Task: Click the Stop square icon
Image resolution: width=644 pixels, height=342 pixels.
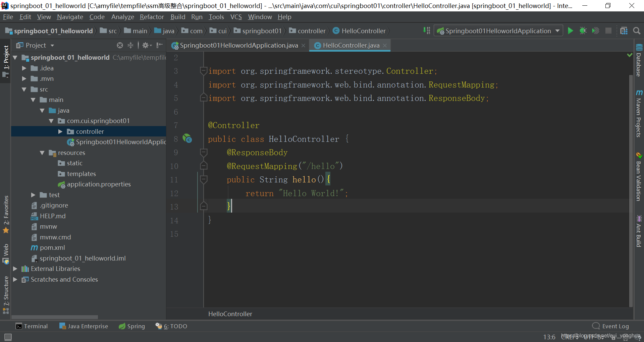Action: pos(608,31)
